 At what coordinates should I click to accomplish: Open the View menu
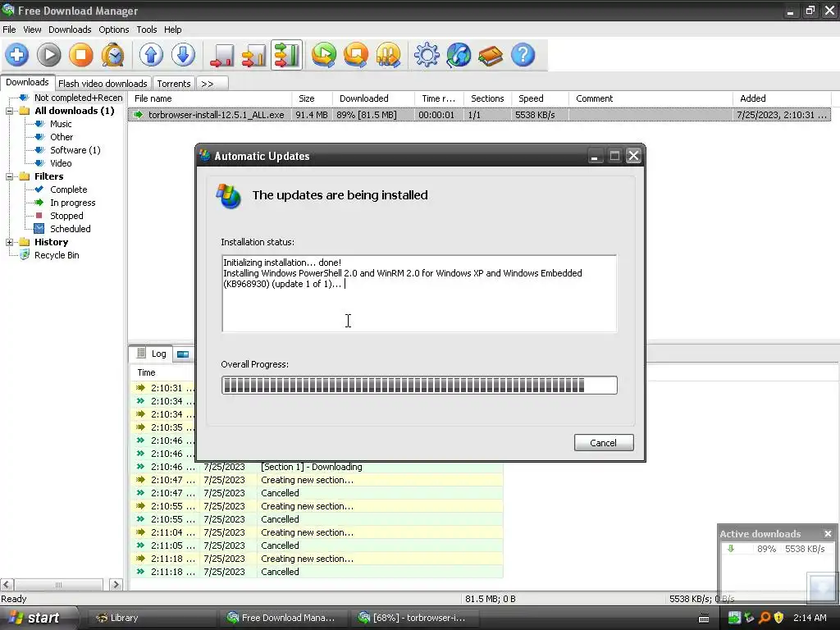coord(32,30)
